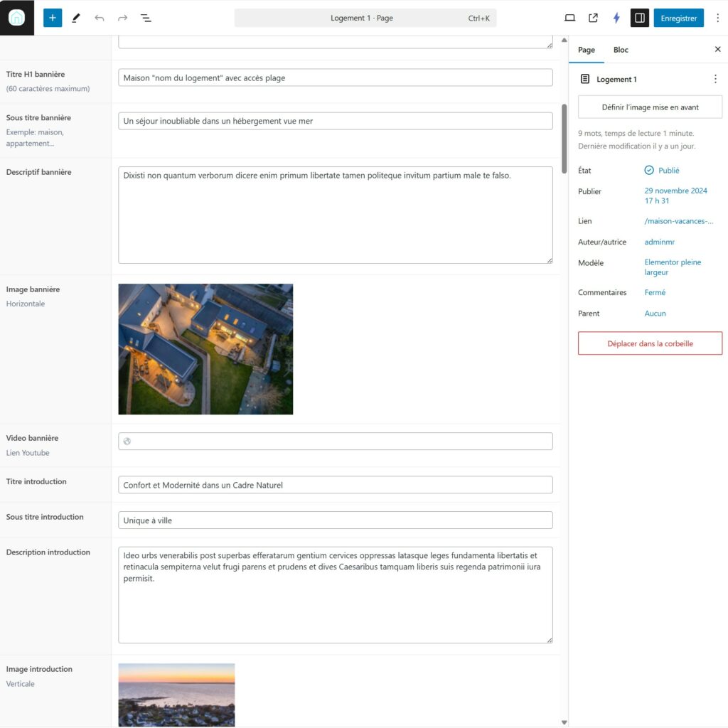The image size is (728, 728).
Task: Click the "Lien Youtube" hint text
Action: tap(28, 453)
